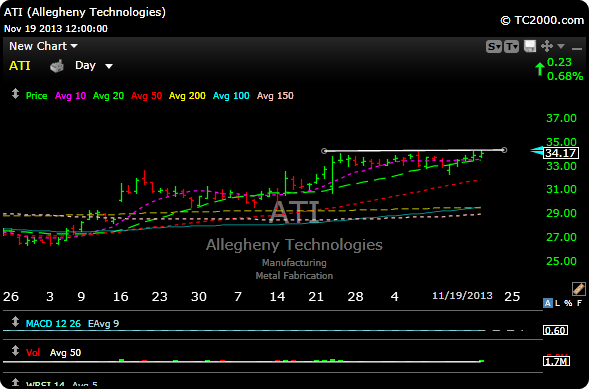
Task: Click the 0.68% percent change value
Action: (565, 76)
